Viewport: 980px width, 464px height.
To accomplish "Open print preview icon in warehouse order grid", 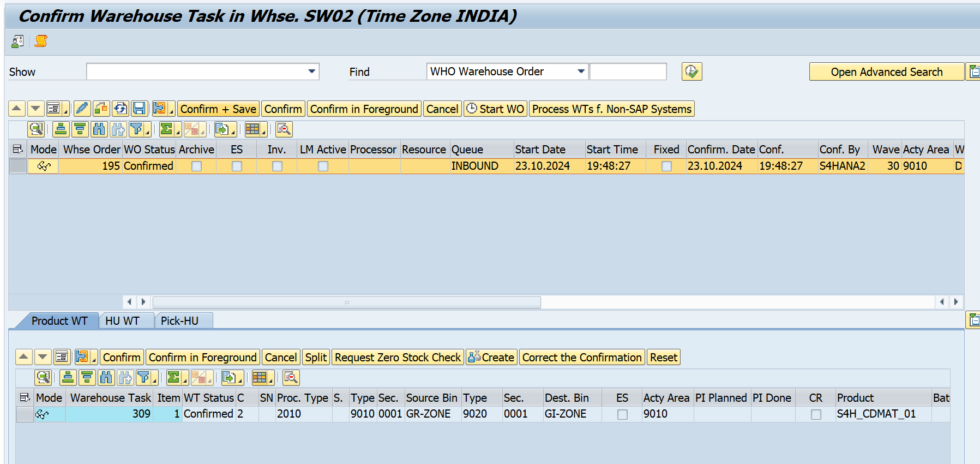I will point(284,129).
